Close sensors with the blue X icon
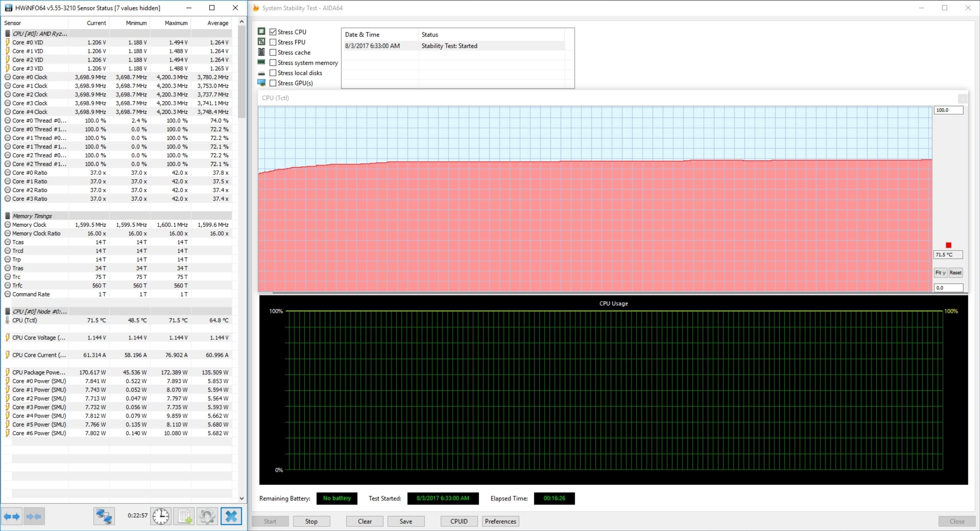 click(x=231, y=516)
